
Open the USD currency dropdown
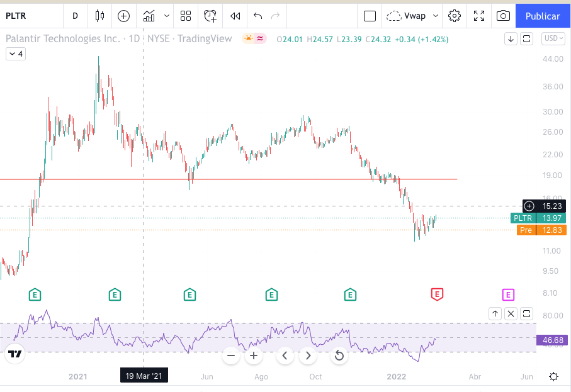pos(553,38)
